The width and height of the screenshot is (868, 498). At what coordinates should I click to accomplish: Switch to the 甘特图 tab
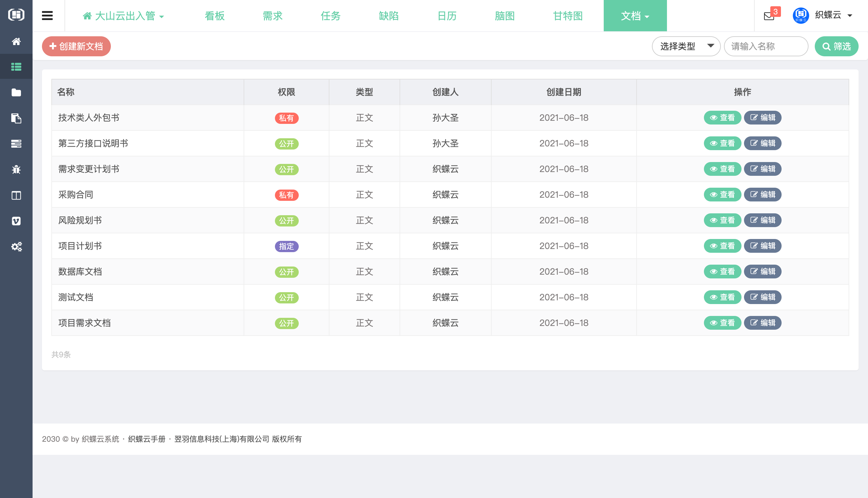pyautogui.click(x=567, y=16)
